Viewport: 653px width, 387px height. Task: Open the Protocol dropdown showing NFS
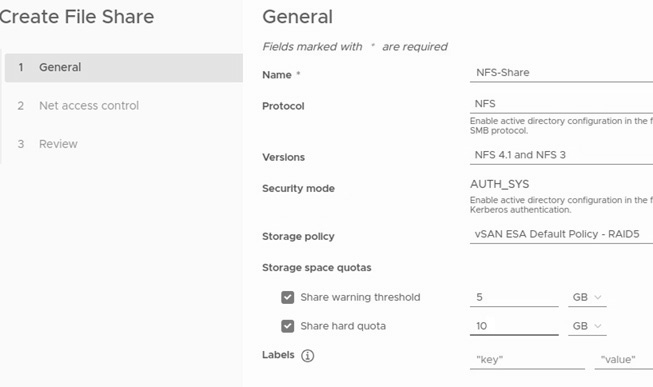[x=561, y=104]
